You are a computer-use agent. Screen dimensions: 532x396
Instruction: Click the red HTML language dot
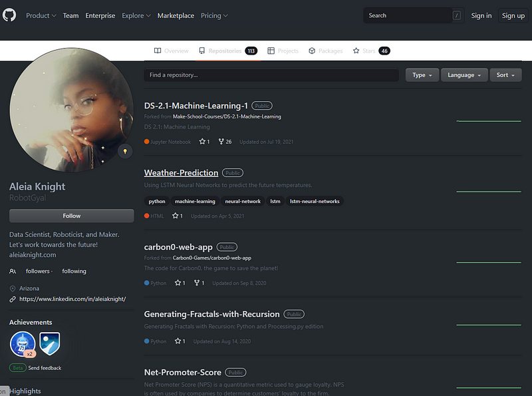tap(146, 216)
